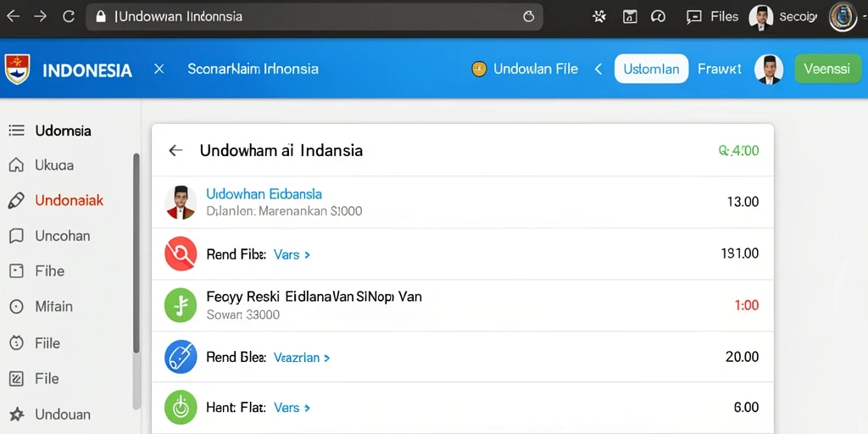Image resolution: width=868 pixels, height=434 pixels.
Task: Click the blue circle icon beside Rend Blea
Action: point(181,357)
